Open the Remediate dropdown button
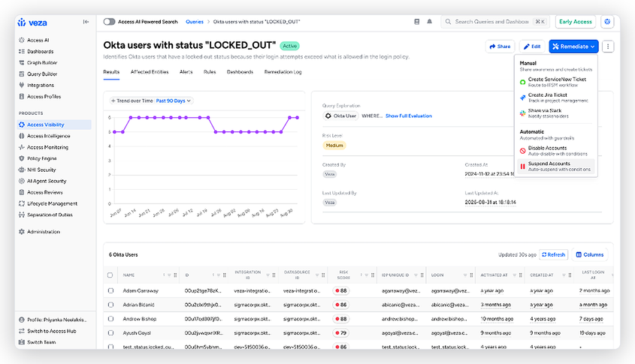The height and width of the screenshot is (364, 635). pos(573,47)
